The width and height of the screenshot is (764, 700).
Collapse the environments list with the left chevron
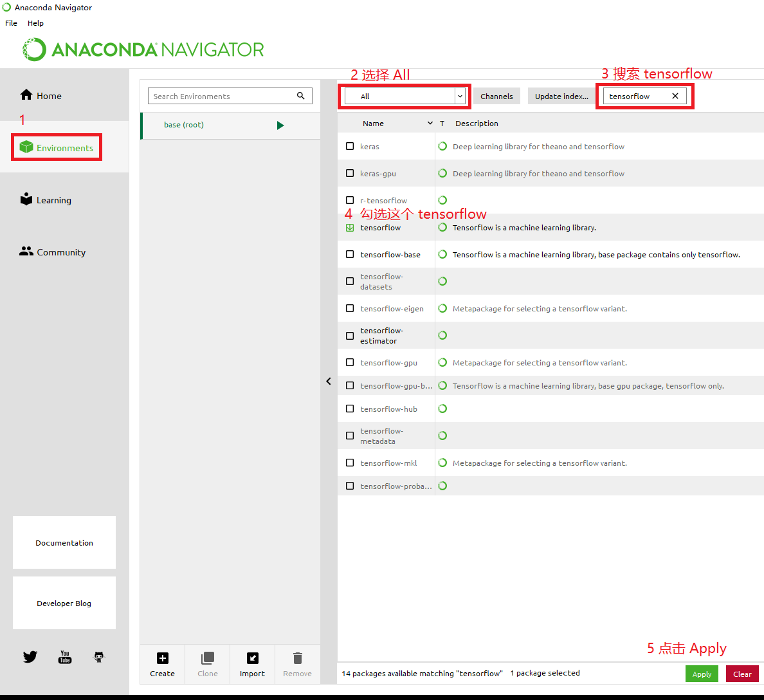click(x=329, y=381)
